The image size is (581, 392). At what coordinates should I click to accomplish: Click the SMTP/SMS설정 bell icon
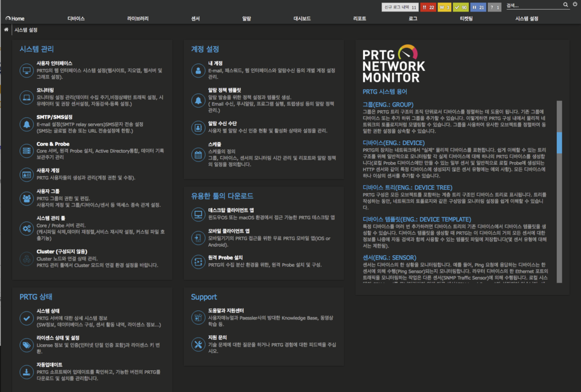click(x=27, y=124)
